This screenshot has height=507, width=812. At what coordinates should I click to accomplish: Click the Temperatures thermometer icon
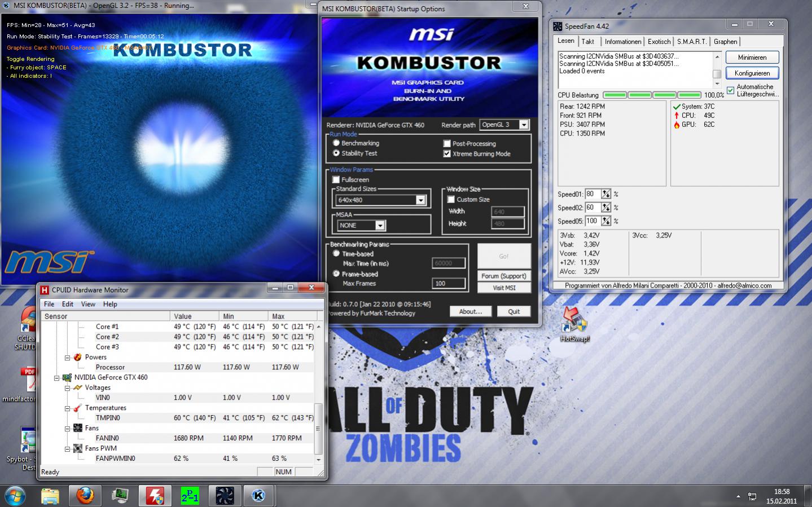coord(77,408)
